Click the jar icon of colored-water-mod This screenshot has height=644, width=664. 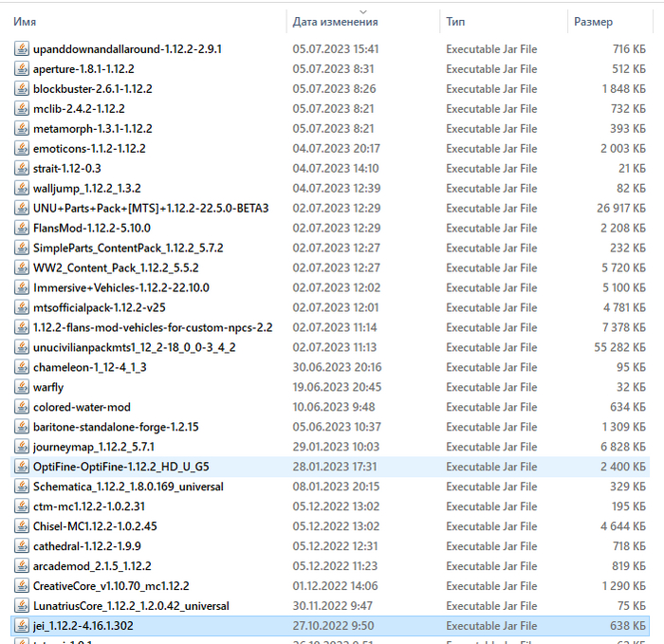click(x=22, y=407)
